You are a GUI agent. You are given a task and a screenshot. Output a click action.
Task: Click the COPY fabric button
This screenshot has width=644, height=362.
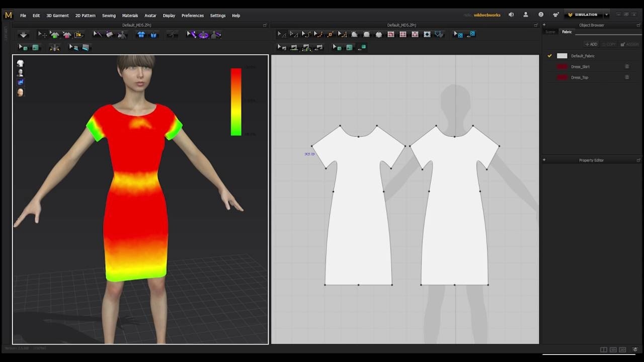[x=608, y=44]
